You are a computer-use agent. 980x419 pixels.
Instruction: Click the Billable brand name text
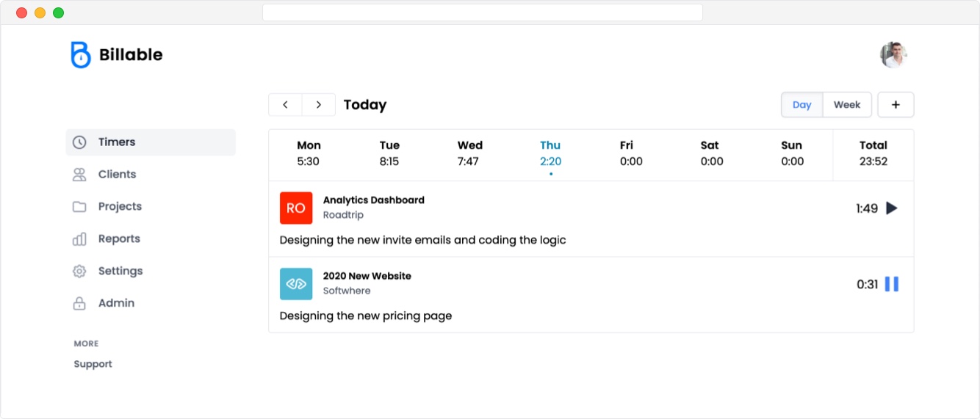[x=131, y=55]
